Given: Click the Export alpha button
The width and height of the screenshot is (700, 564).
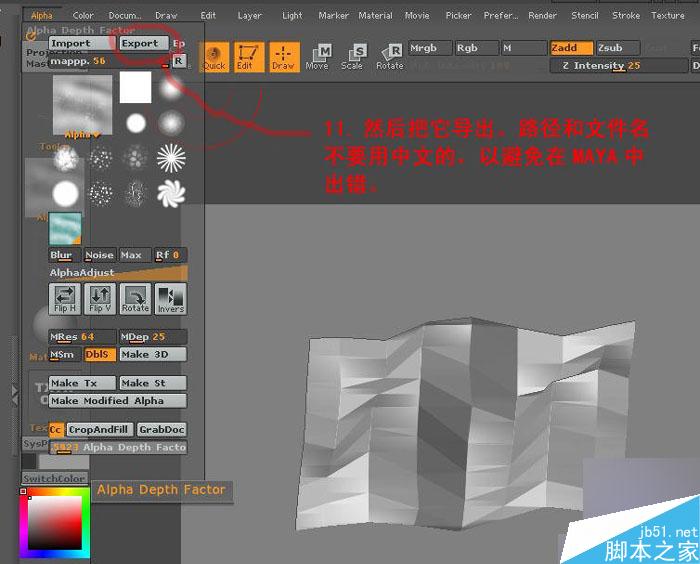Looking at the screenshot, I should (144, 43).
